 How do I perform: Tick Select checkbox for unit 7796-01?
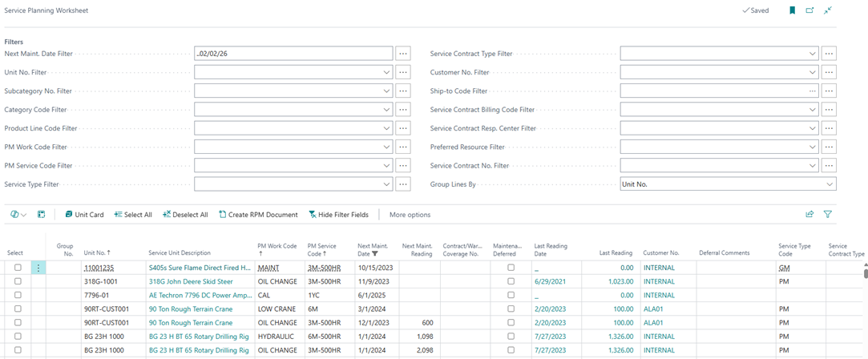point(18,295)
